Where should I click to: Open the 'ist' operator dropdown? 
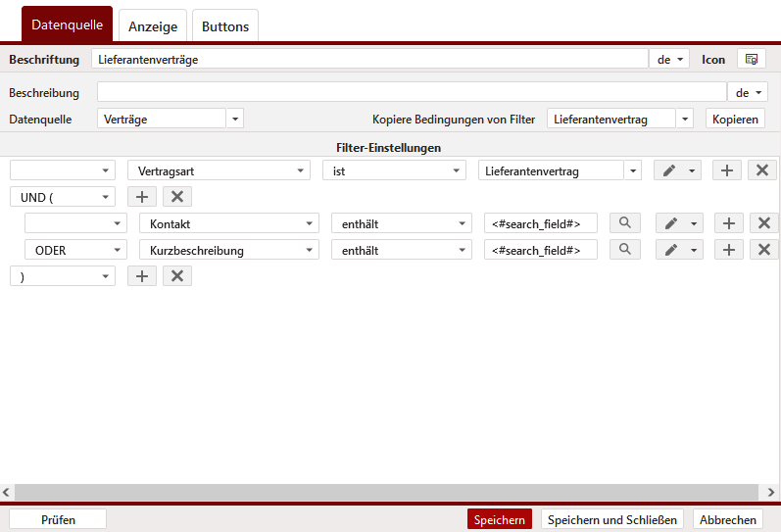point(395,170)
